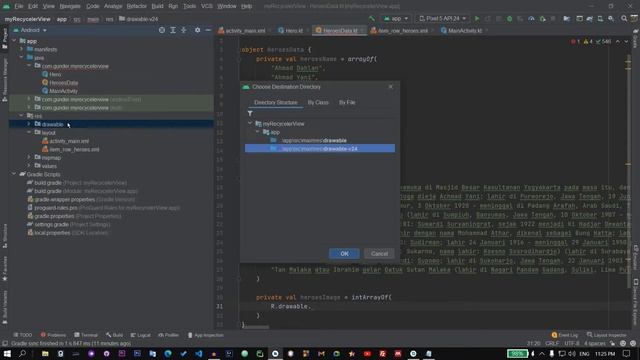This screenshot has width=640, height=360.
Task: Select the drawable-v24 directory in the dialog
Action: (x=320, y=149)
